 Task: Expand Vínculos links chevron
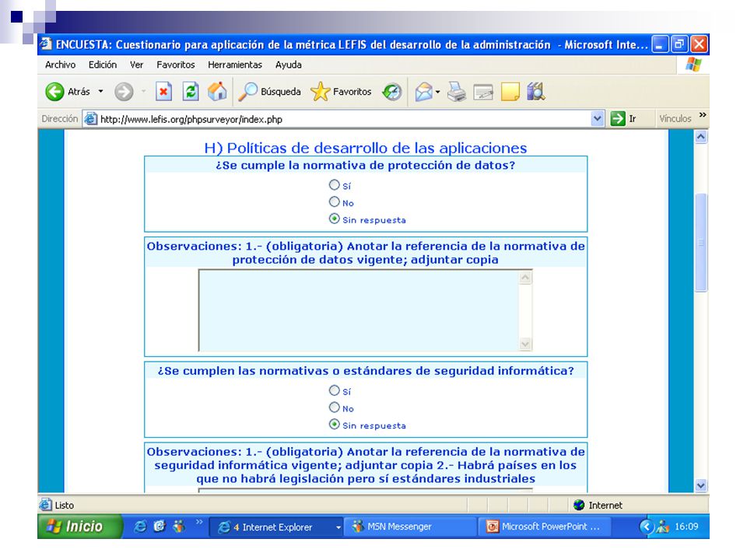[x=703, y=115]
